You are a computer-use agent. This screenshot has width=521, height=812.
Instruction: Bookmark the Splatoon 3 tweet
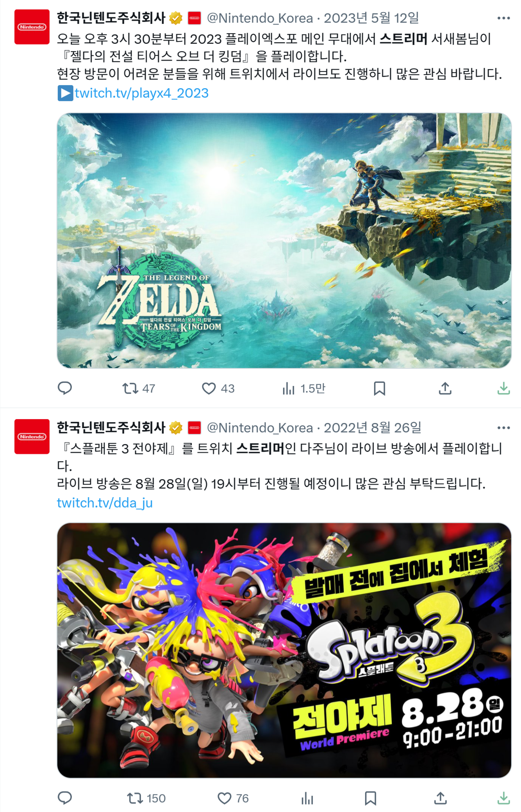click(370, 798)
